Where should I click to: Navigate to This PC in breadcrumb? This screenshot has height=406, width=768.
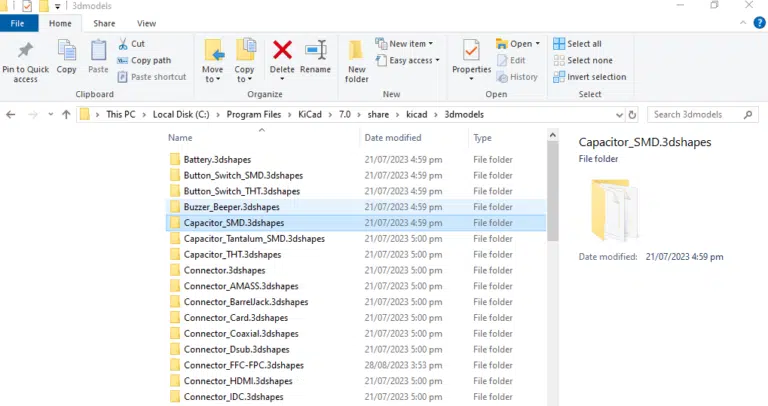coord(120,114)
